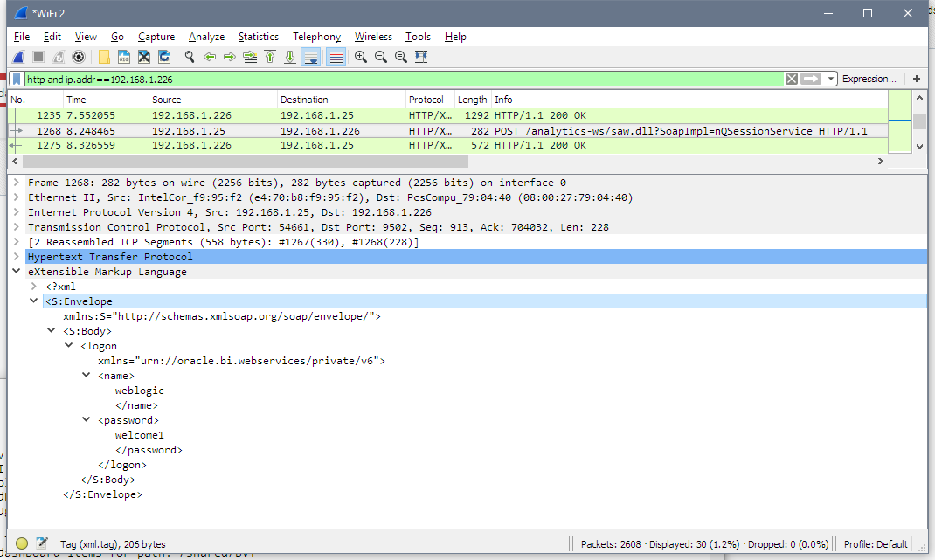The width and height of the screenshot is (935, 560).
Task: Click the Find packet magnifier icon
Action: [x=190, y=58]
